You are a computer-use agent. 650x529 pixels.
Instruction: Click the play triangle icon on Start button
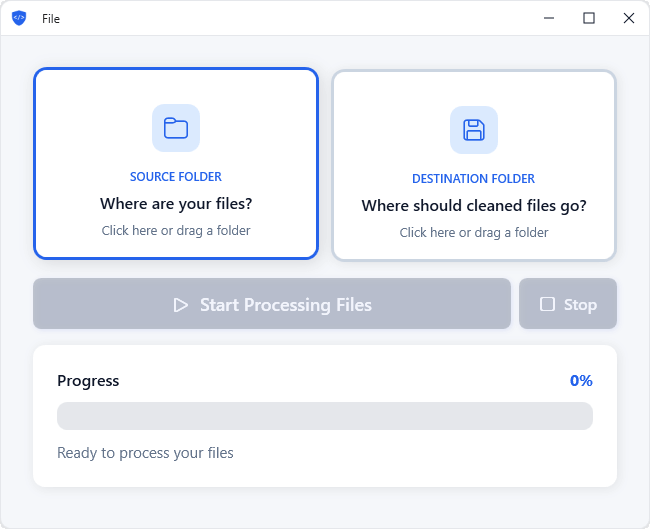pos(181,305)
